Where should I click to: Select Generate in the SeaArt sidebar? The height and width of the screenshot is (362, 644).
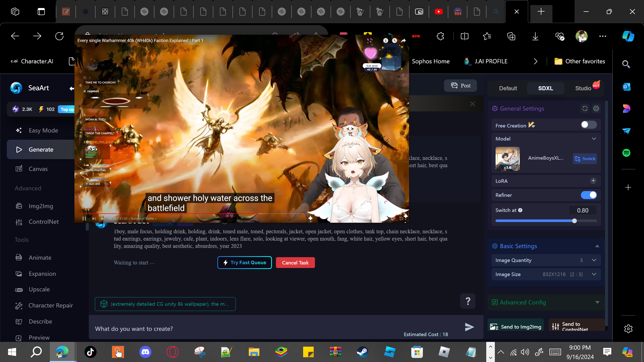coord(41,150)
